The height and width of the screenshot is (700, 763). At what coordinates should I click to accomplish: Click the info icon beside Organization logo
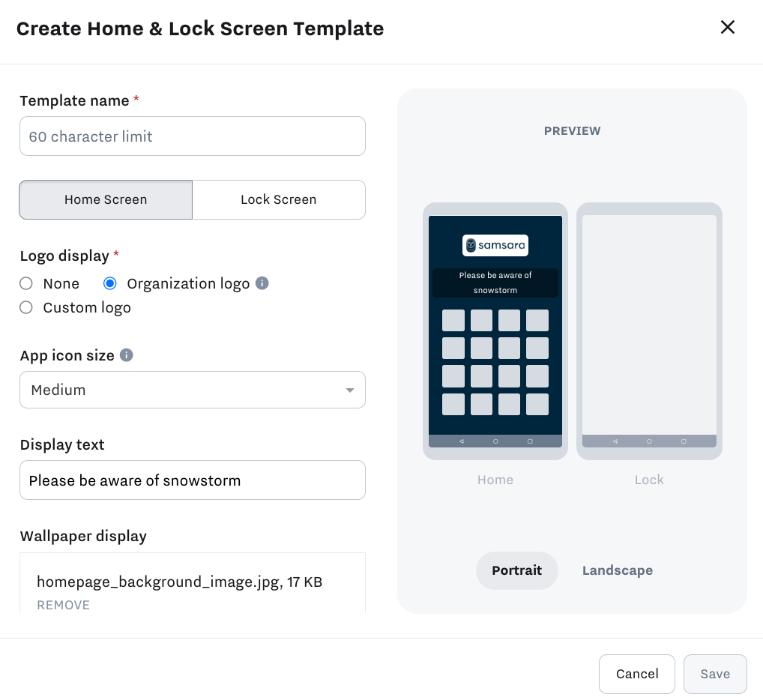(262, 283)
